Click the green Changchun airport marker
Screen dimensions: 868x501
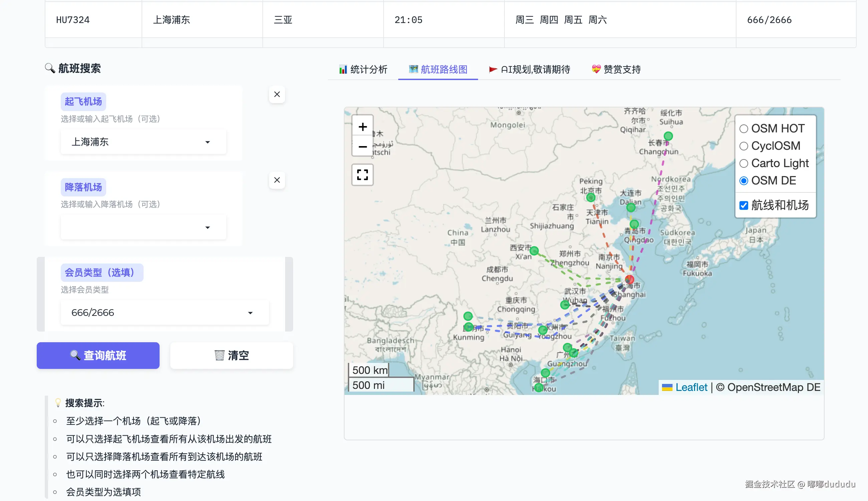pyautogui.click(x=668, y=136)
